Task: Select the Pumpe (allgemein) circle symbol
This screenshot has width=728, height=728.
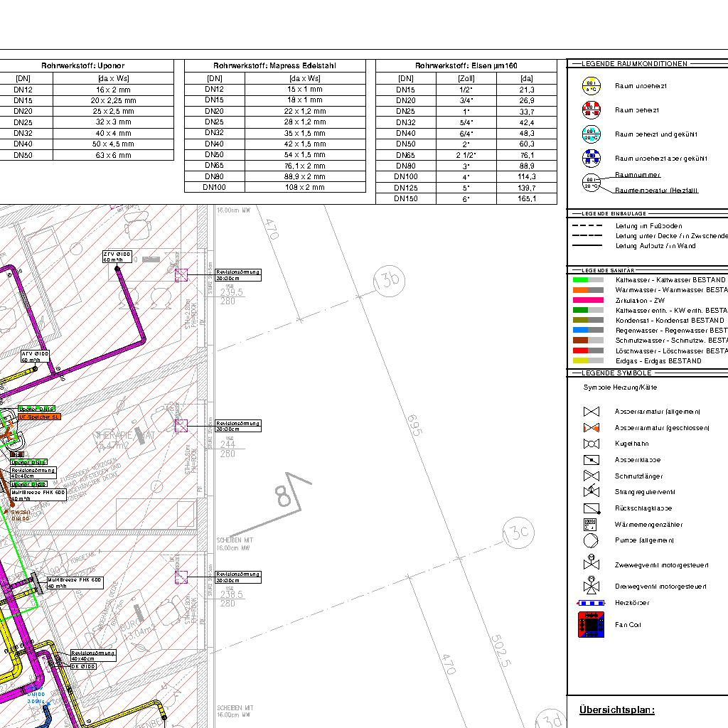Action: tap(591, 540)
